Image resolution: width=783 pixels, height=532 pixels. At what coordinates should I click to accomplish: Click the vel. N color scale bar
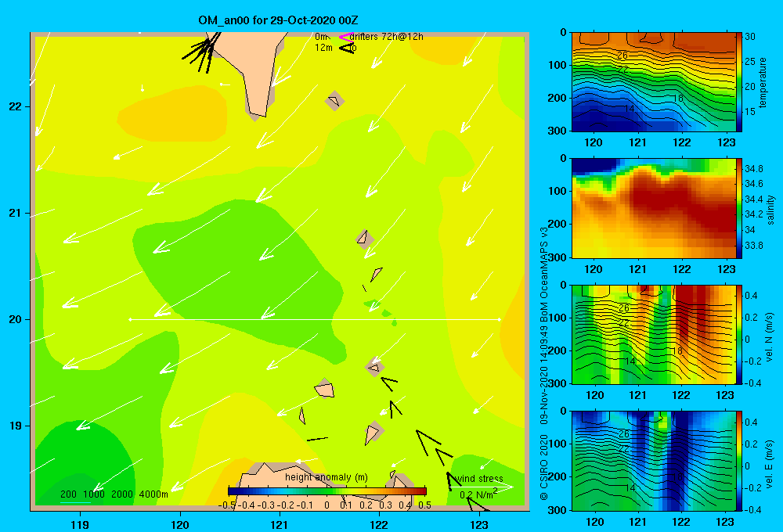coord(739,334)
